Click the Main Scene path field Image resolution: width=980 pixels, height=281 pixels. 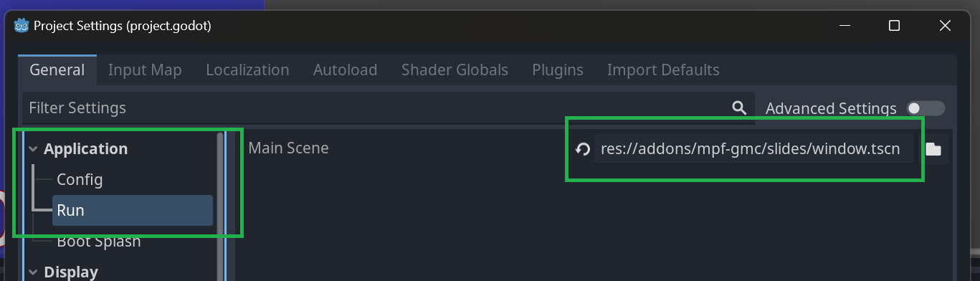coord(754,149)
